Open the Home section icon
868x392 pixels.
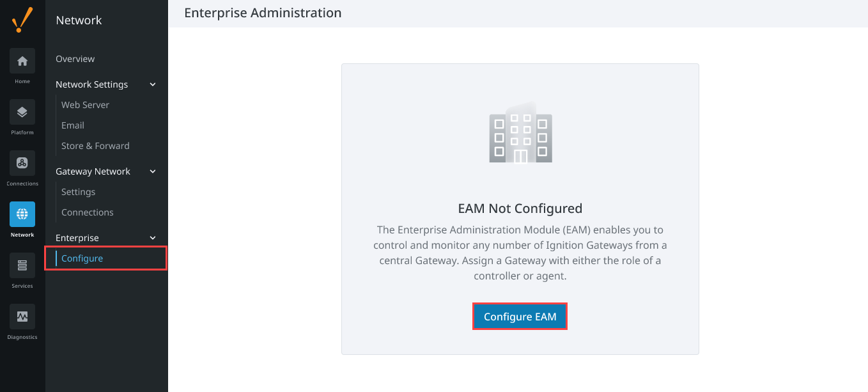(x=22, y=61)
